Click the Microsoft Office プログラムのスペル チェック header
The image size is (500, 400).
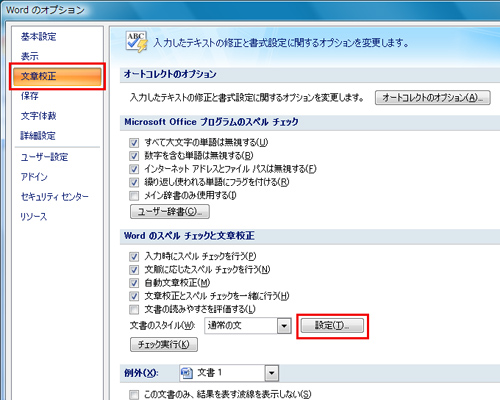pos(211,122)
